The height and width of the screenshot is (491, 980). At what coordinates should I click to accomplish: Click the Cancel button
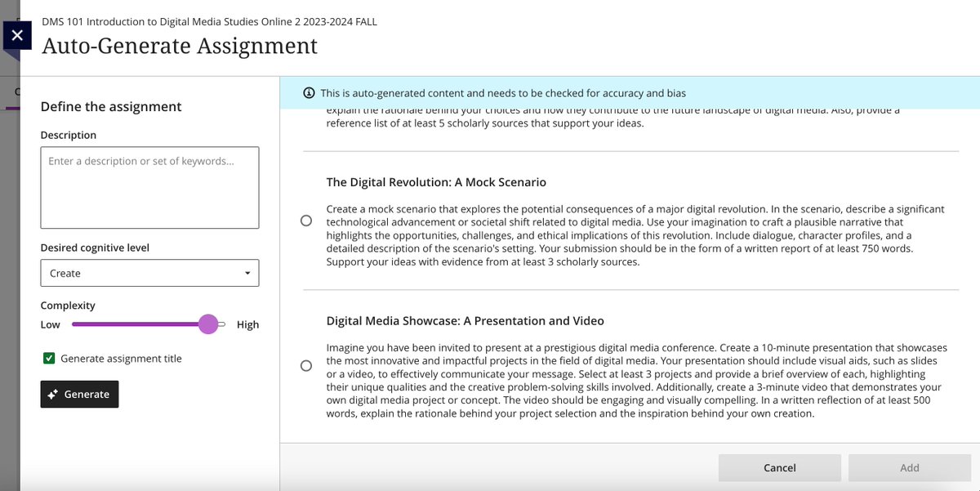[x=779, y=467]
